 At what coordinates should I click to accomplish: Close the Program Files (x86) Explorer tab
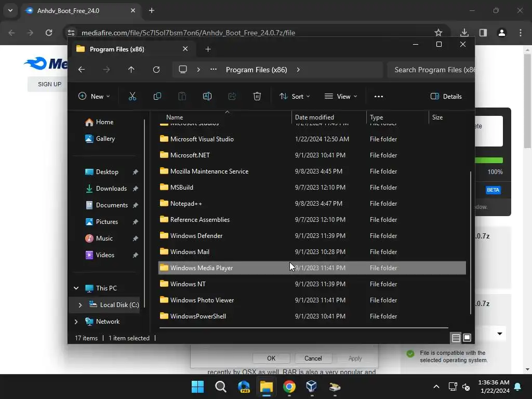[185, 49]
